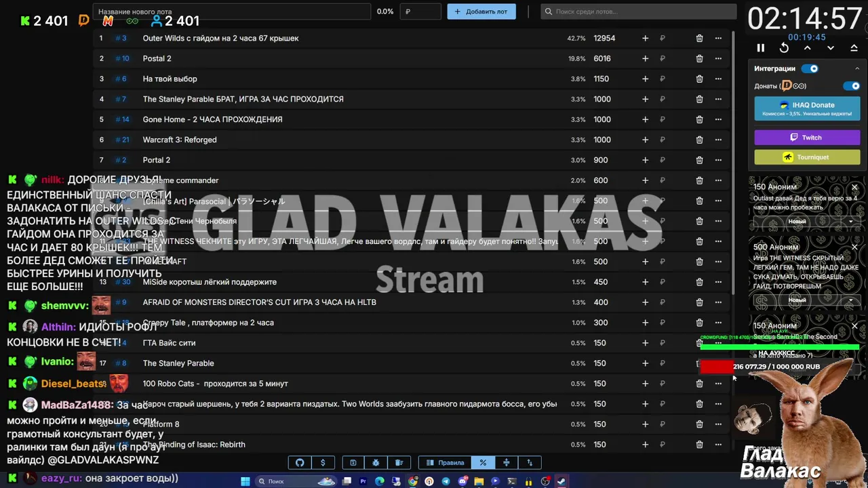
Task: Toggle the Донаты switch
Action: [851, 86]
